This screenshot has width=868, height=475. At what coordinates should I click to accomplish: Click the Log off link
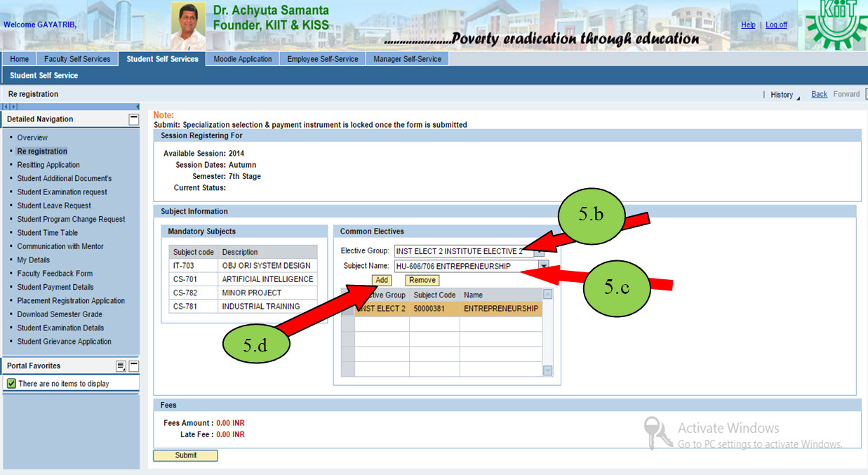click(x=775, y=25)
